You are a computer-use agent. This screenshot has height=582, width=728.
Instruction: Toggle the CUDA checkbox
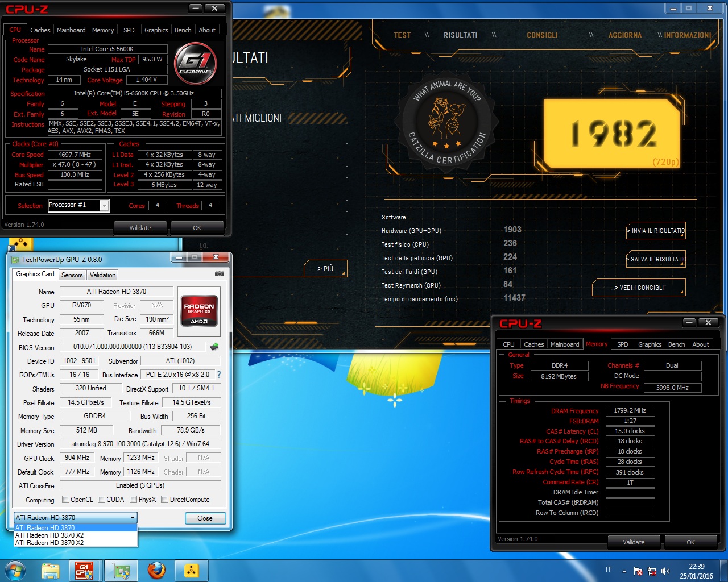point(101,500)
